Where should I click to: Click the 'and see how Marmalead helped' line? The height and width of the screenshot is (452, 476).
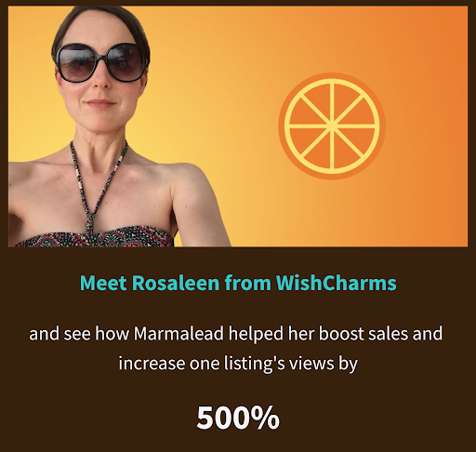click(236, 334)
